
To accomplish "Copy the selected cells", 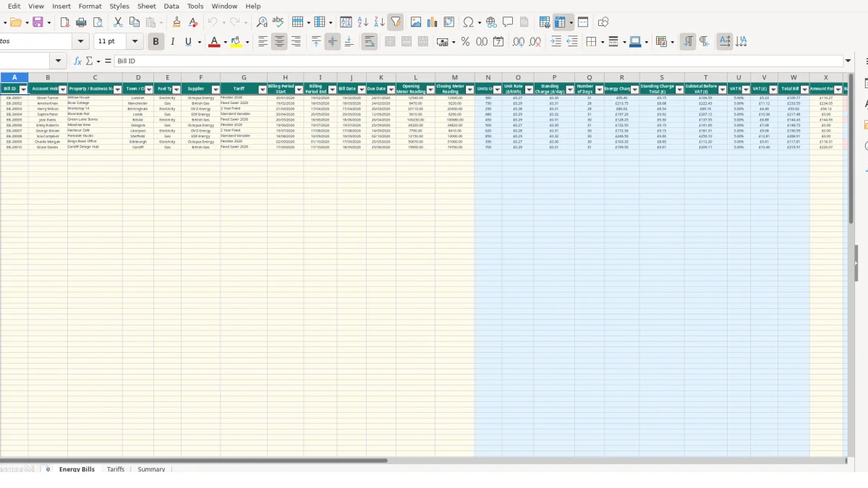I will [x=135, y=22].
